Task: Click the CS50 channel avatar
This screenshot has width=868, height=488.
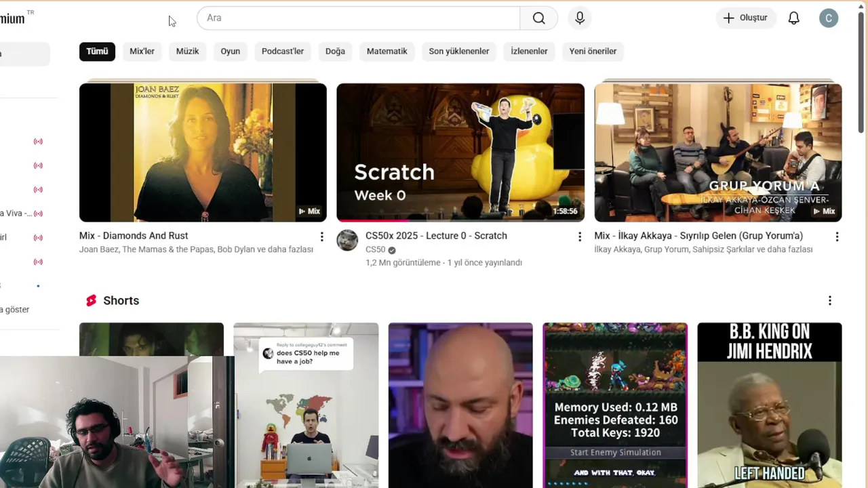Action: 347,240
